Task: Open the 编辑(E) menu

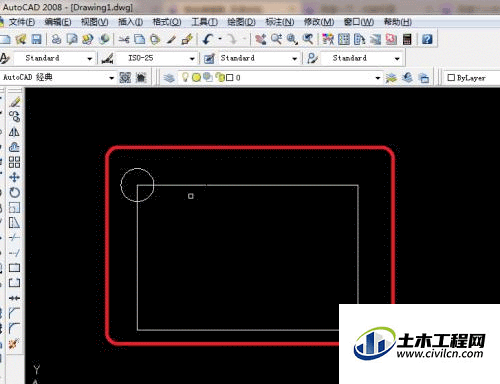Action: pos(58,22)
